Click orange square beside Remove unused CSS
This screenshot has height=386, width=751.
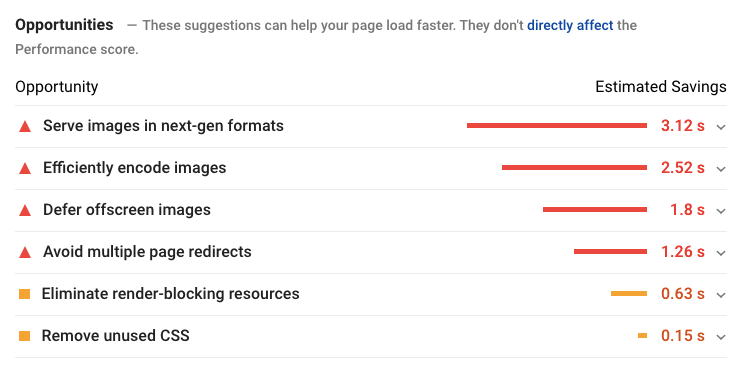point(24,336)
